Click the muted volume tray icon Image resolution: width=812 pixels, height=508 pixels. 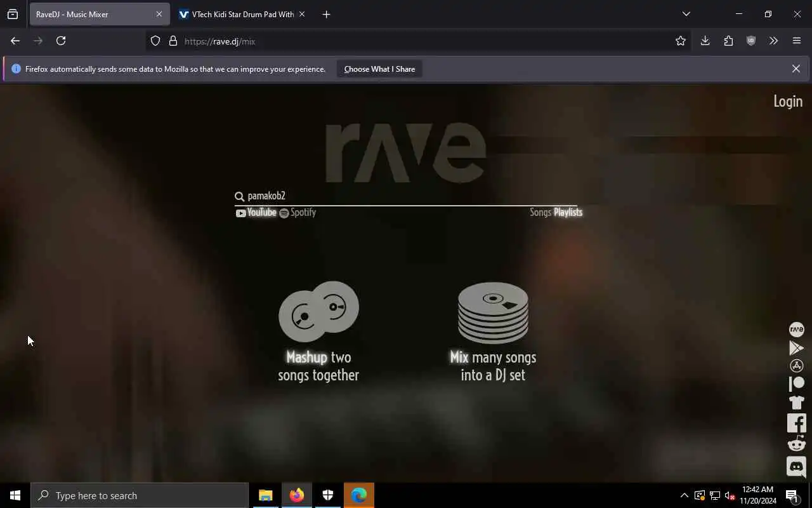(x=730, y=495)
